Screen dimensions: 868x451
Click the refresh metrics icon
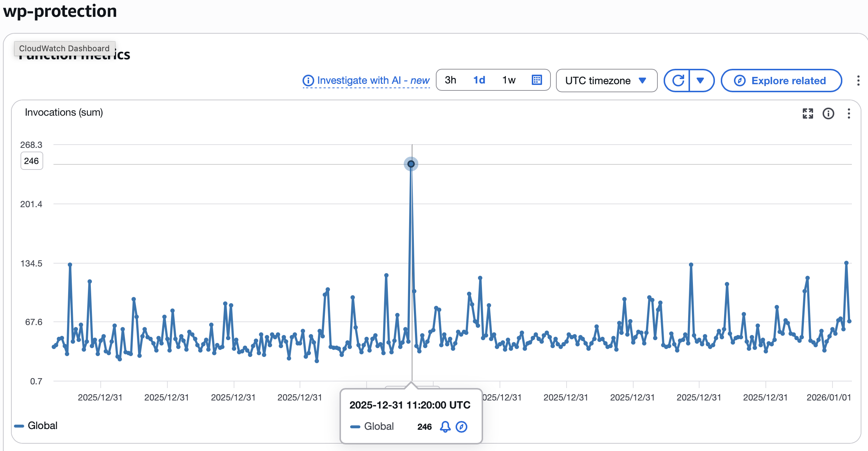click(678, 81)
